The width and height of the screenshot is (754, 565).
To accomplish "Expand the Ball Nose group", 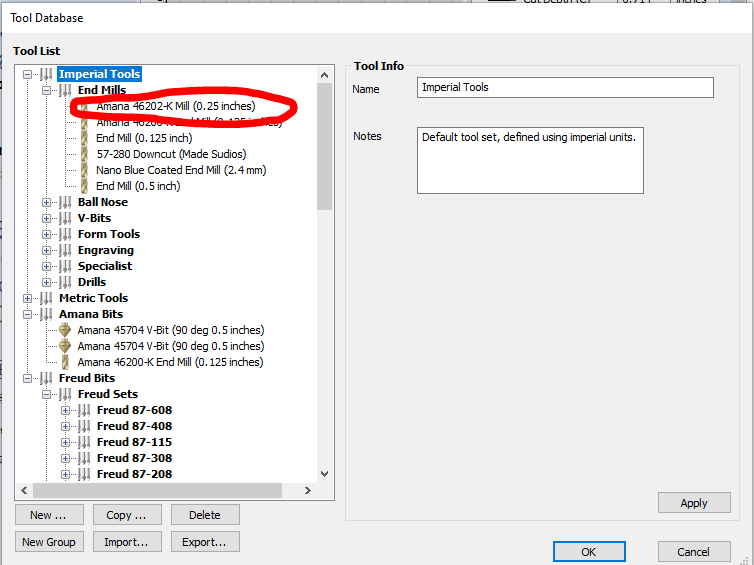I will 46,202.
